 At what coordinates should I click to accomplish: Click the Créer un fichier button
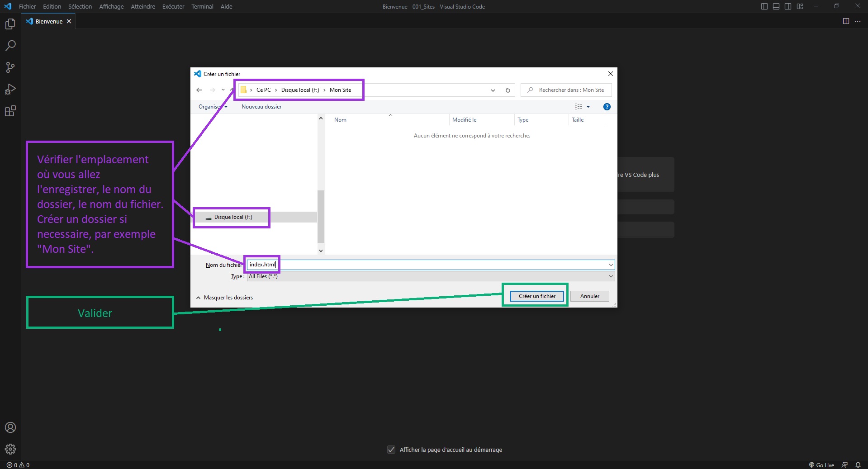pyautogui.click(x=537, y=296)
